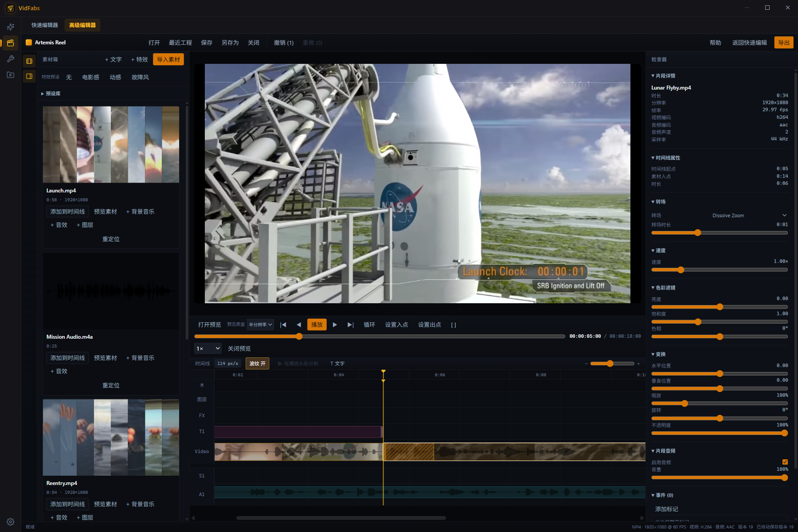Click the Artemis Reel project color icon
The height and width of the screenshot is (532, 798).
click(29, 43)
